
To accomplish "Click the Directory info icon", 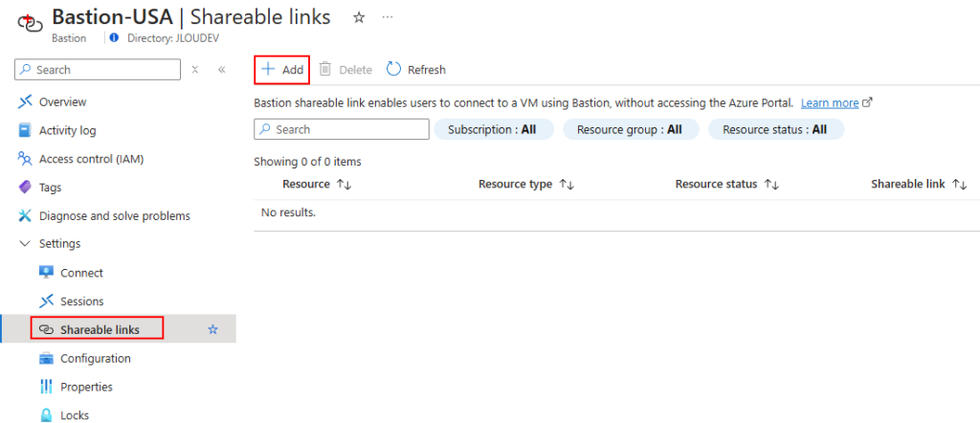I will (x=114, y=37).
